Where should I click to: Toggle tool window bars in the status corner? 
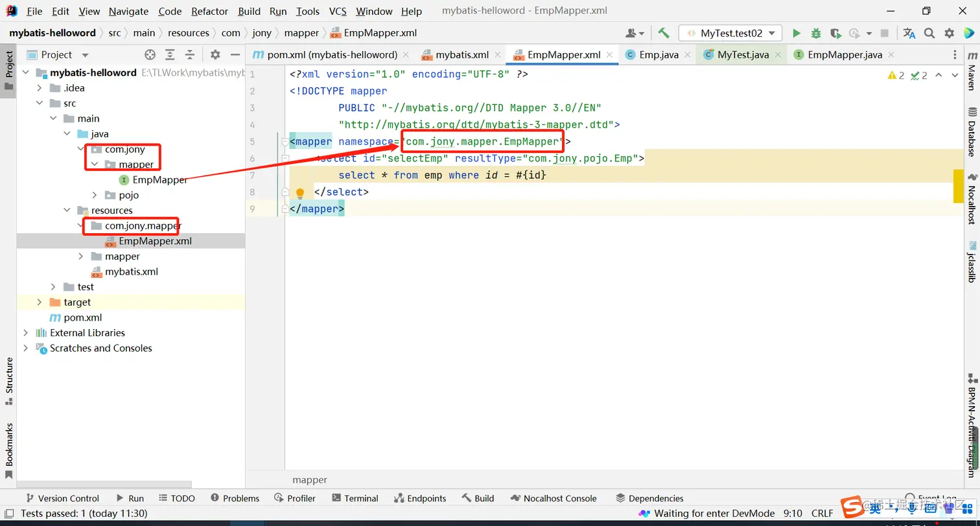pos(9,514)
